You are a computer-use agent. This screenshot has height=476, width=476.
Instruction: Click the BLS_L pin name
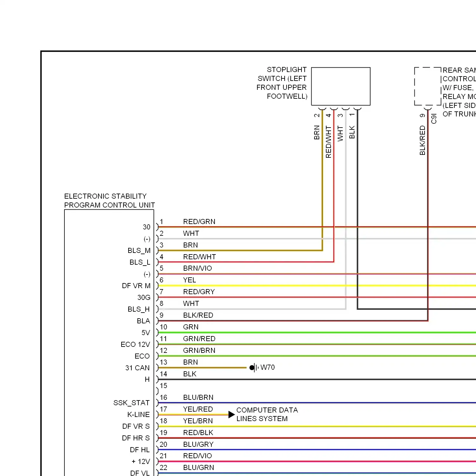click(x=140, y=262)
